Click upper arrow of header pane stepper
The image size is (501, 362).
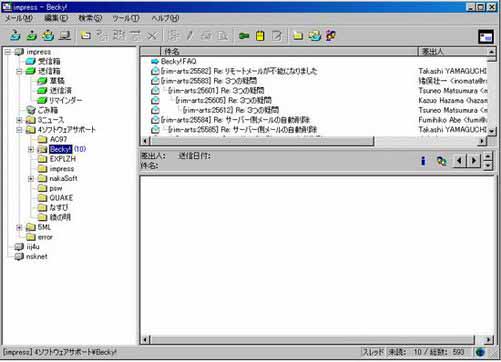point(488,157)
